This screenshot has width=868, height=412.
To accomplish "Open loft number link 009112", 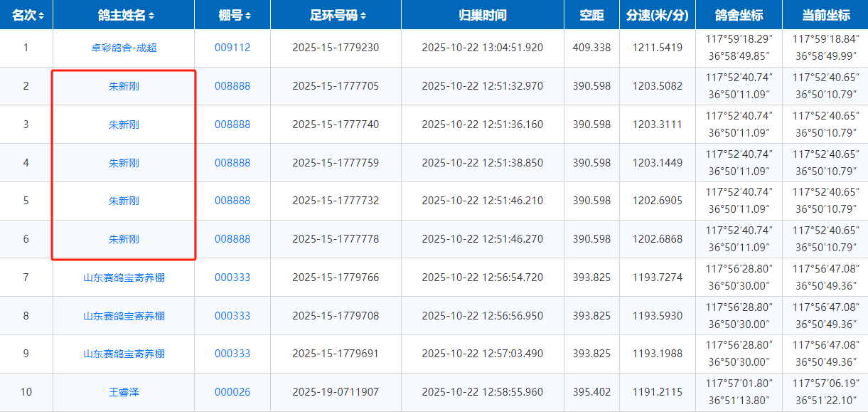I will point(232,48).
